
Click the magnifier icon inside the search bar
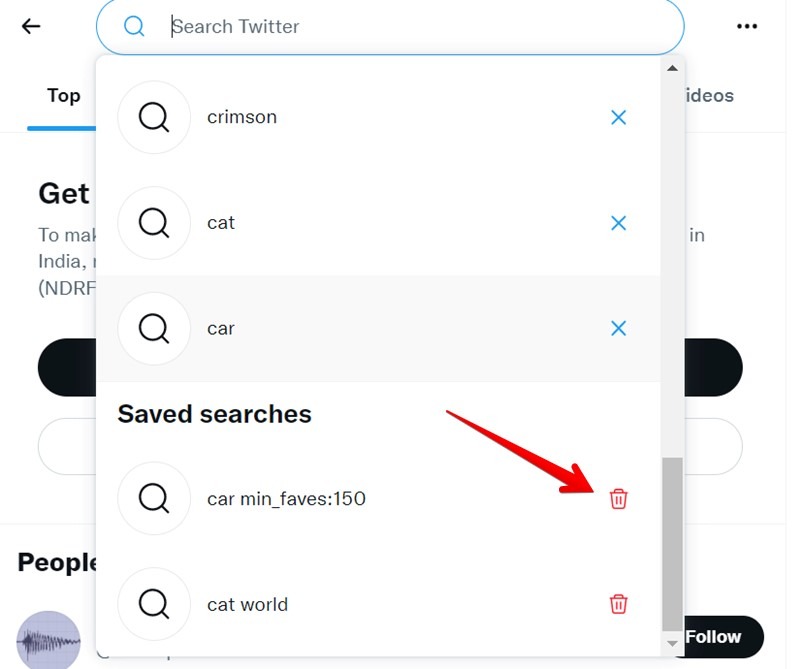tap(134, 26)
